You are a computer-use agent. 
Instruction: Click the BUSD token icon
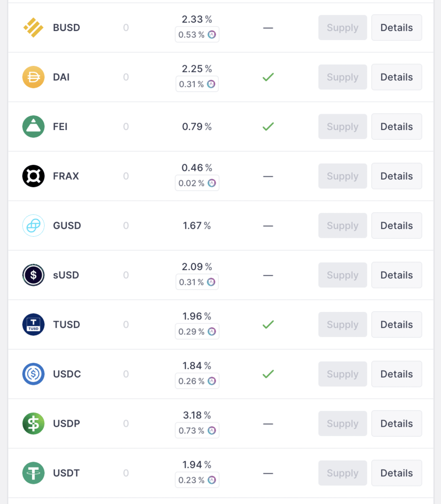[33, 28]
